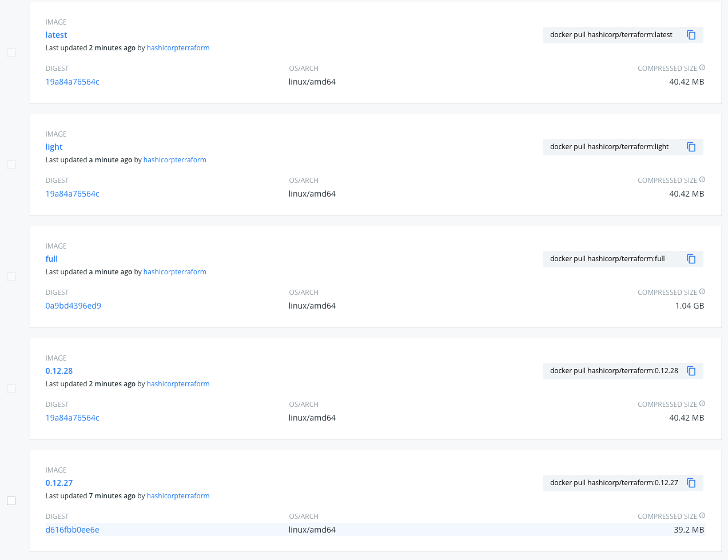The image size is (728, 560).
Task: Select the 'docker pull hashicorp/terraform:0.12.28' text
Action: tap(614, 371)
